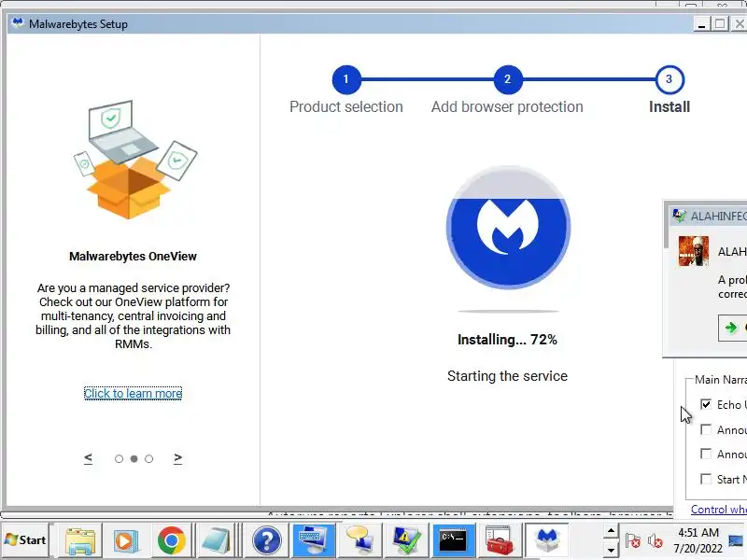
Task: Minimize the Malwarebytes Setup window
Action: click(x=701, y=24)
